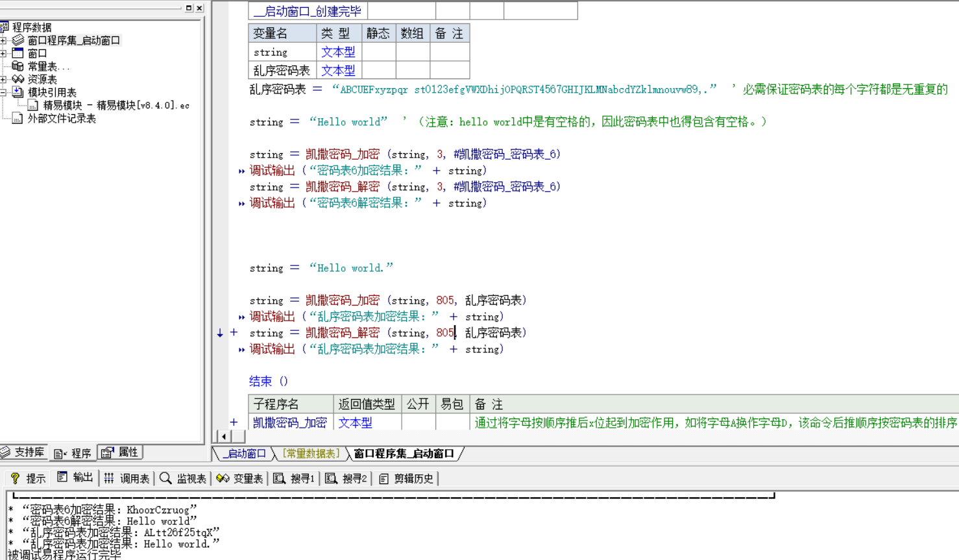Select the 外部文件记录表 file icon
Screen dimensions: 959x560
coord(18,118)
